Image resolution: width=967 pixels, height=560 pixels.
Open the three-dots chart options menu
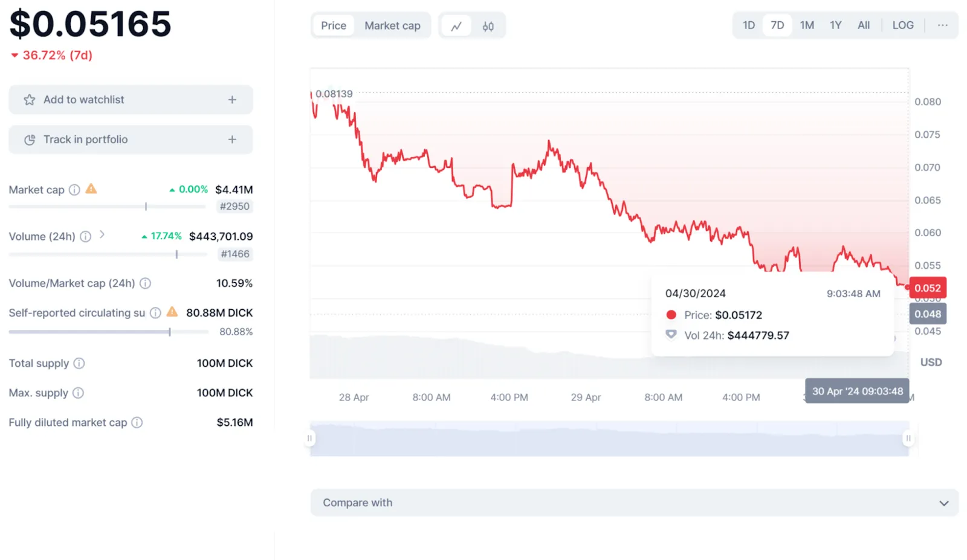(x=943, y=25)
